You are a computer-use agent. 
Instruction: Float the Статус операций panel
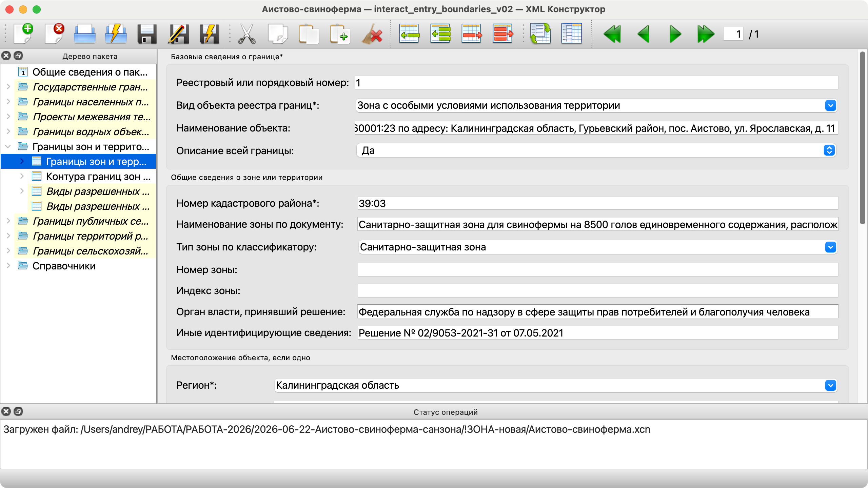click(18, 412)
